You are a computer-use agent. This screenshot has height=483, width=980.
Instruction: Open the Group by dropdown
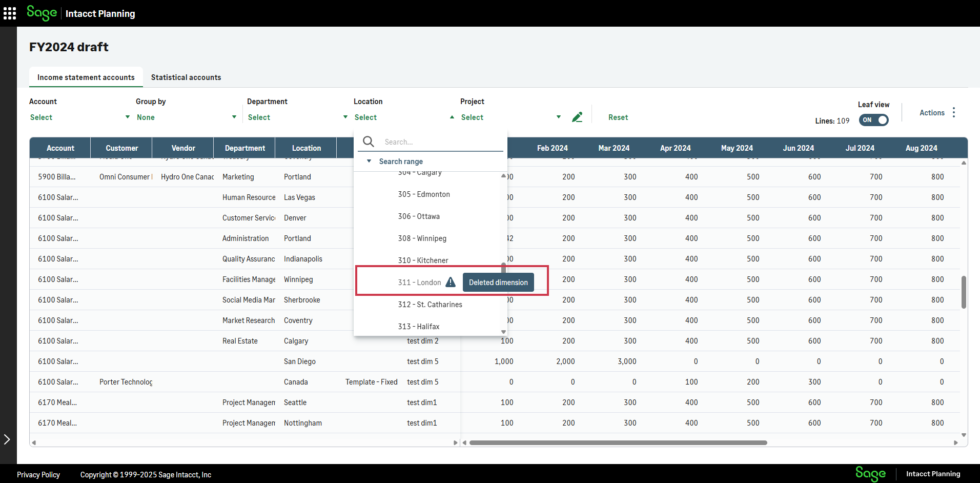click(x=186, y=117)
